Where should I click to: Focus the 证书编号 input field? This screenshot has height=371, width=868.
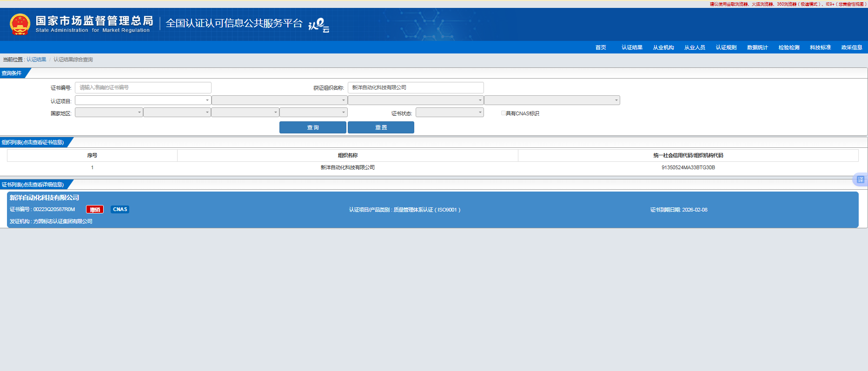(x=143, y=87)
